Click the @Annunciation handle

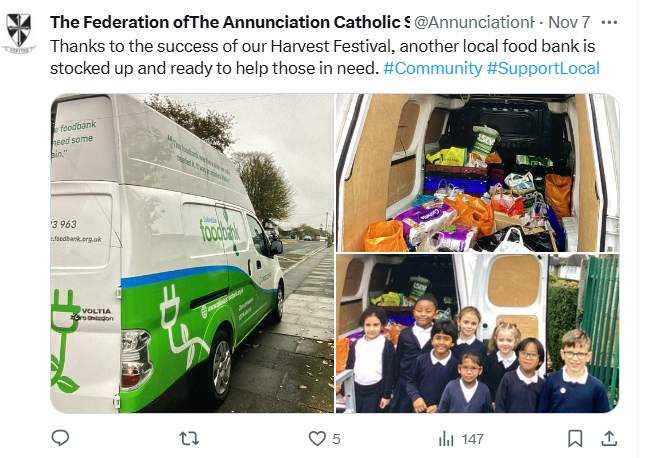click(x=475, y=22)
